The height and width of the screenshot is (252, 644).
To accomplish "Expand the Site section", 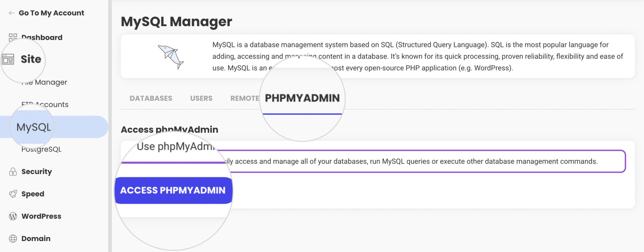I will coord(31,59).
